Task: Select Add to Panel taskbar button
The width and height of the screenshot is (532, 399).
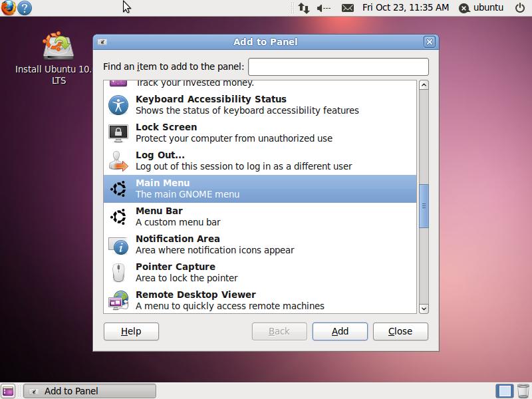Action: coord(90,391)
